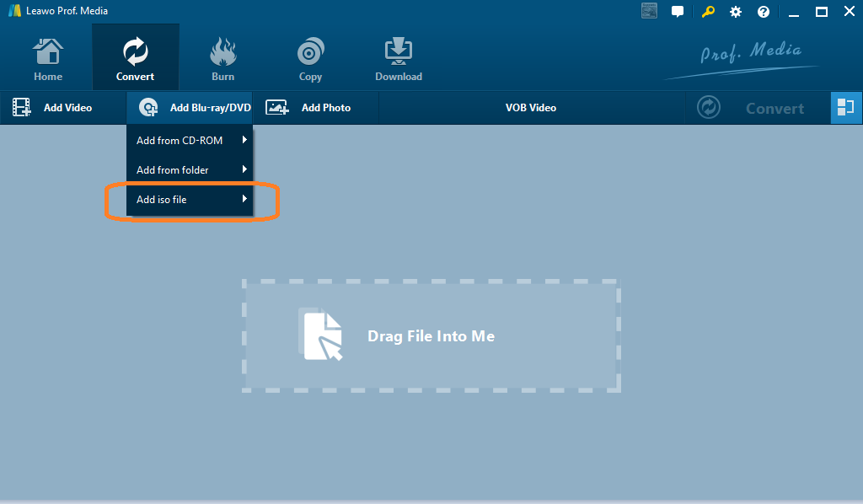Expand the Add iso file submenu arrow
The height and width of the screenshot is (504, 863).
pyautogui.click(x=244, y=199)
